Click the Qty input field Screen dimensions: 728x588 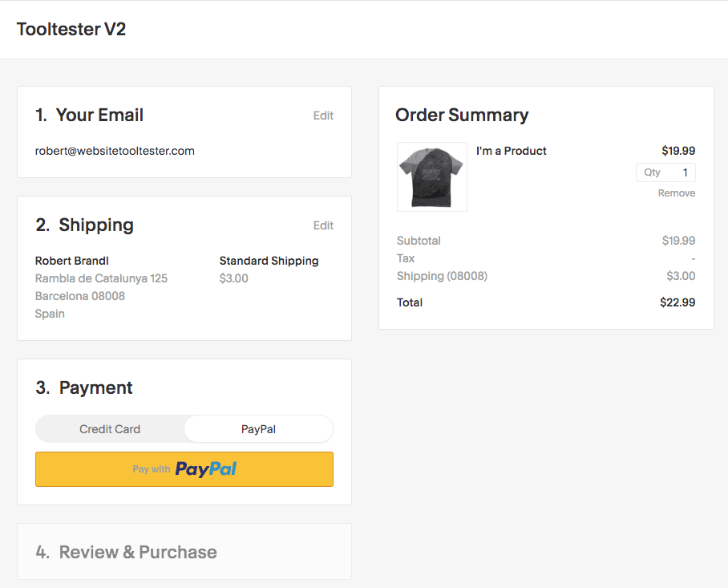665,172
